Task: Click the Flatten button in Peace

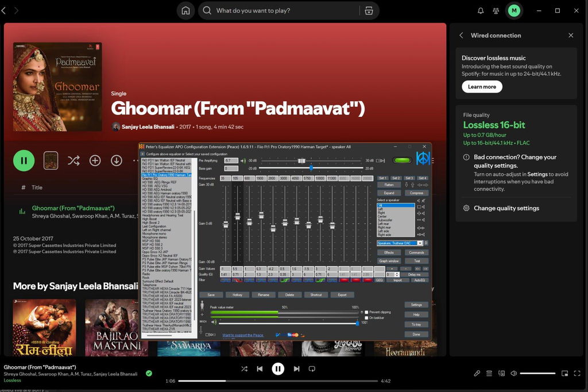Action: tap(389, 185)
